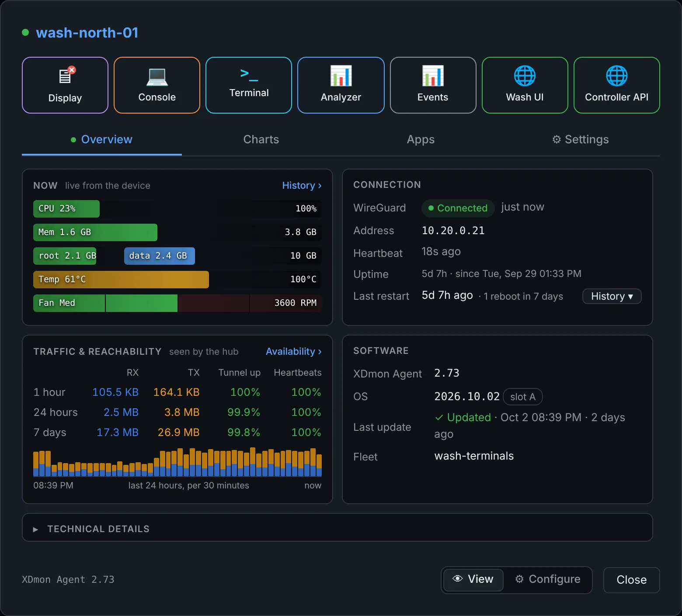Launch the Console laptop icon

(157, 76)
